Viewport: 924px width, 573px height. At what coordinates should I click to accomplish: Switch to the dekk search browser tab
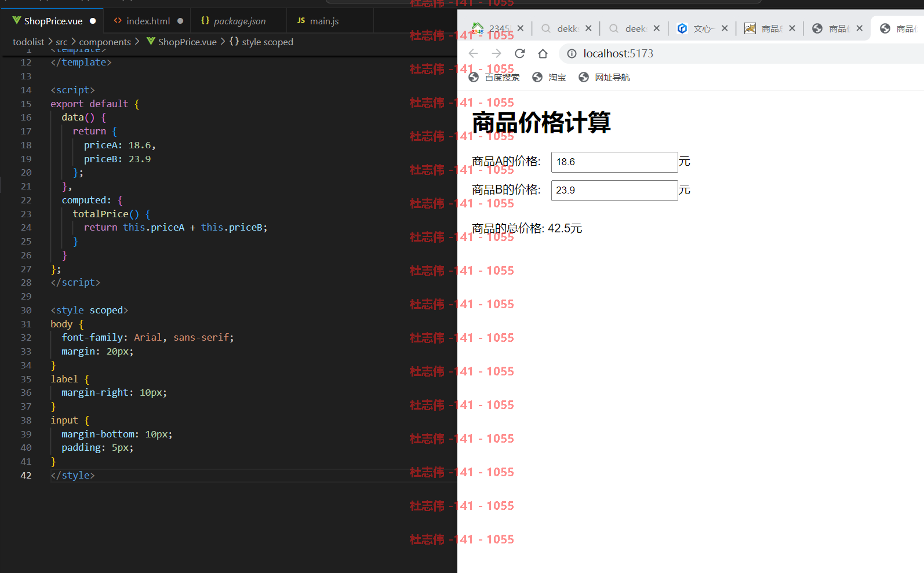(566, 28)
